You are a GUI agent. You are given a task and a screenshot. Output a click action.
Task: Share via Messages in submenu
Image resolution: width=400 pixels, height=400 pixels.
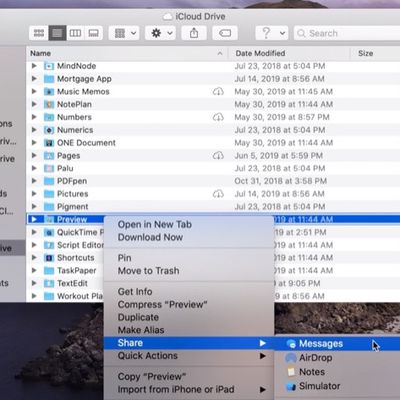click(337, 344)
